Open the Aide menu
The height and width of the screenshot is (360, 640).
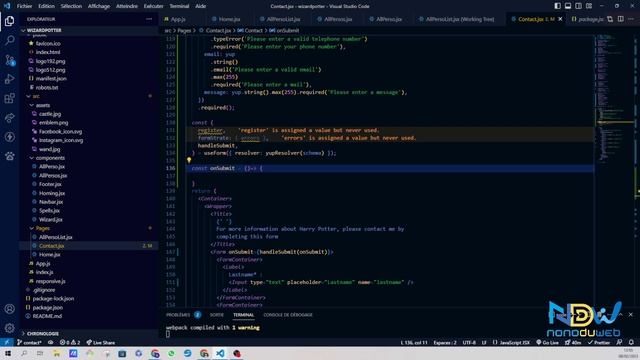(200, 6)
